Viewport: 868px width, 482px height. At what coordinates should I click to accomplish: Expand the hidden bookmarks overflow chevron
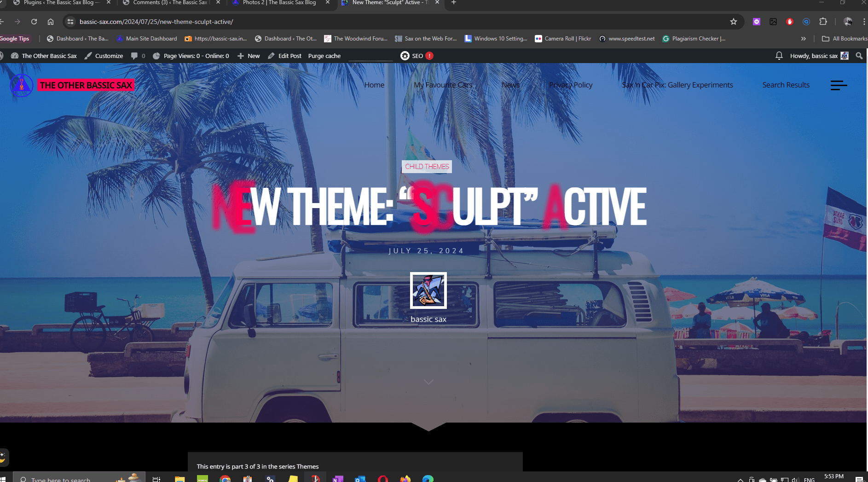point(803,39)
